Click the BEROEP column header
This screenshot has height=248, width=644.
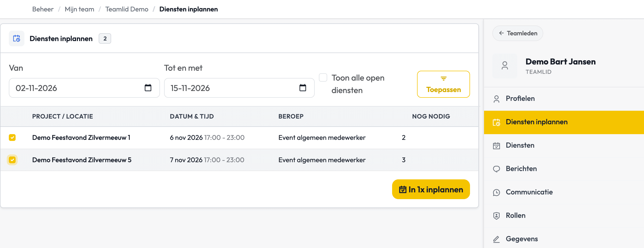(291, 116)
